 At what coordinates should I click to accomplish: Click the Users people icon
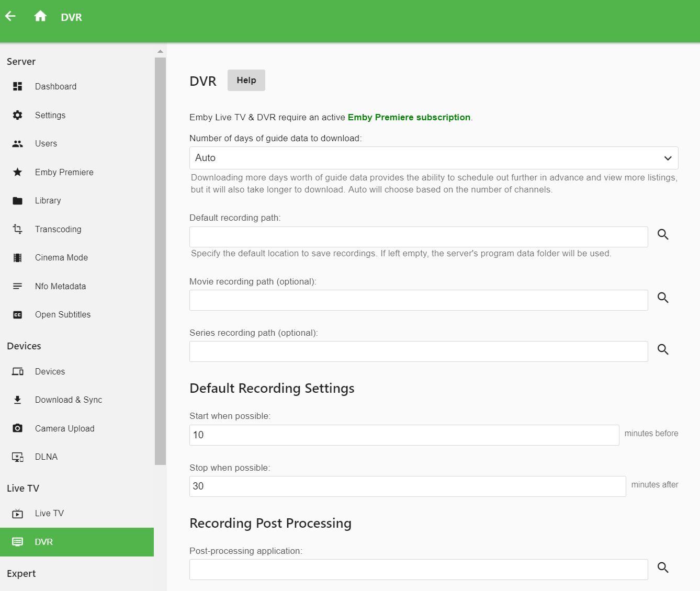click(x=17, y=143)
